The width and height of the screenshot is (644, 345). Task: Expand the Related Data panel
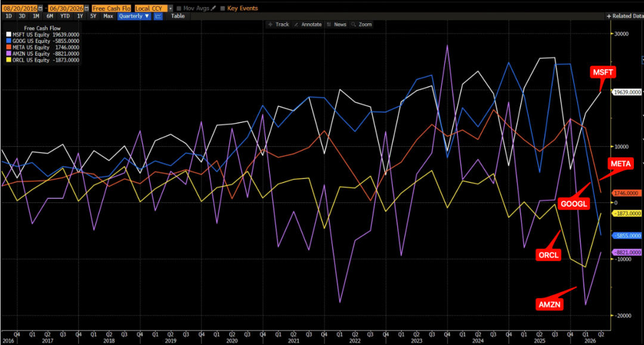[x=625, y=16]
